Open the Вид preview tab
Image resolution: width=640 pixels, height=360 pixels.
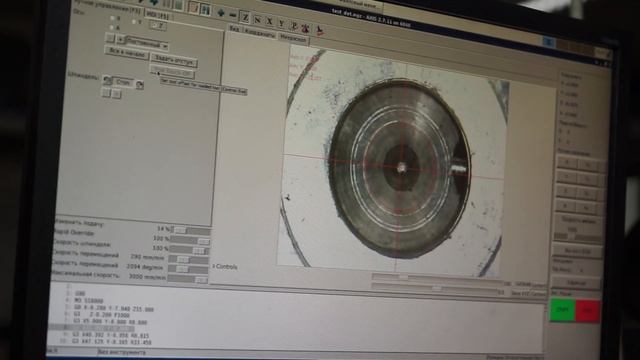[234, 29]
